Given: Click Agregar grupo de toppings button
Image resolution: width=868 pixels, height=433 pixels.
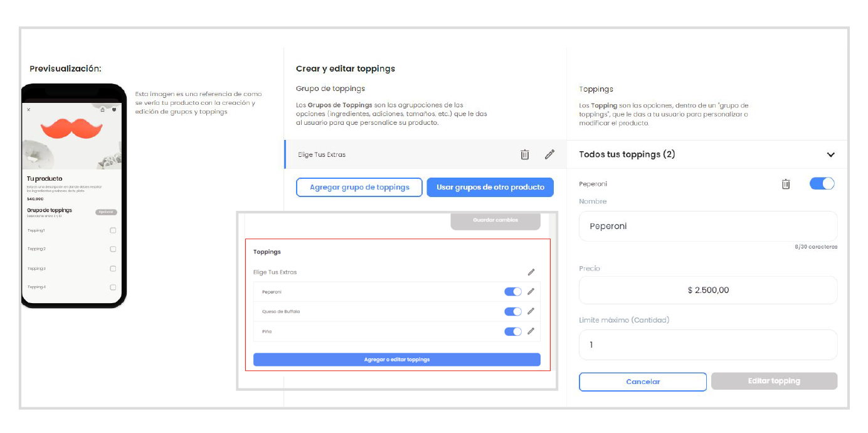Looking at the screenshot, I should pyautogui.click(x=359, y=187).
